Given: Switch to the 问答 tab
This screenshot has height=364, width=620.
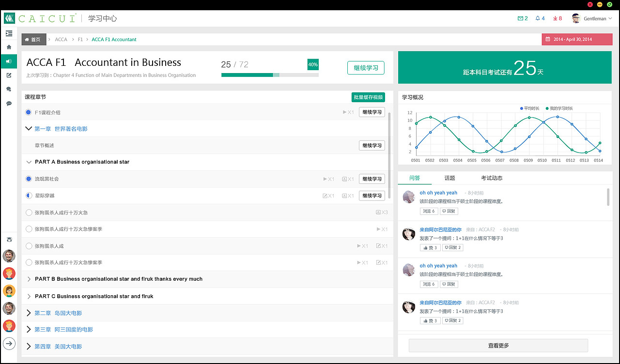Looking at the screenshot, I should click(415, 178).
